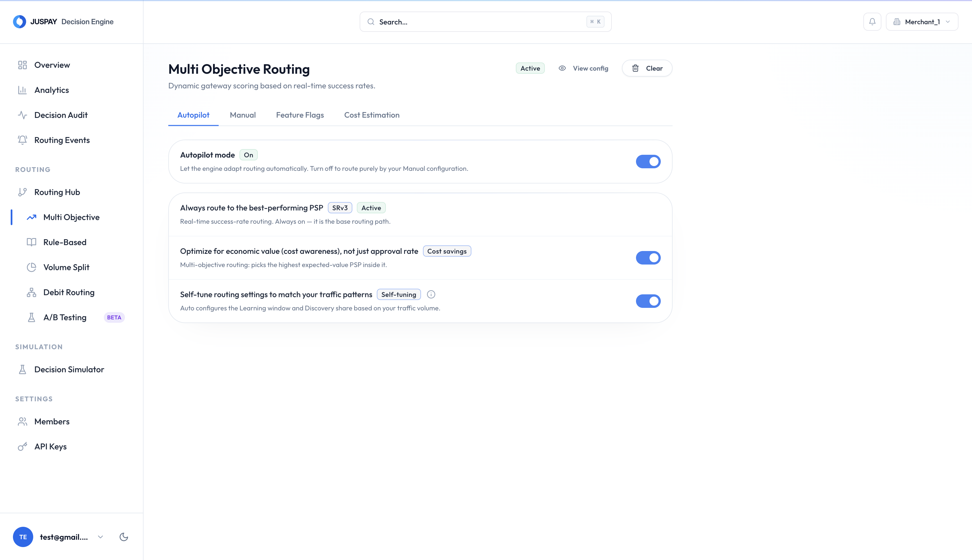Click the On badge by Autopilot mode
Image resolution: width=972 pixels, height=560 pixels.
tap(248, 155)
